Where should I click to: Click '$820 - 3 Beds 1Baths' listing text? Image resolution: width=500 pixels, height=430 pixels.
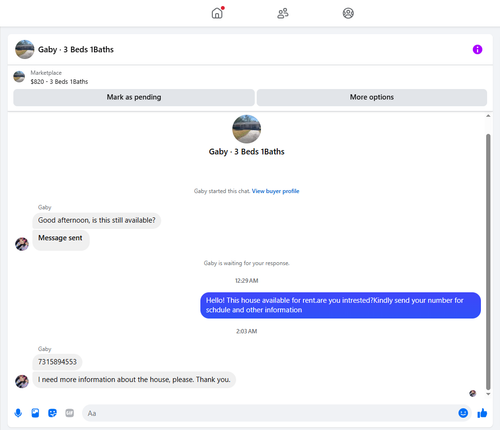[59, 82]
